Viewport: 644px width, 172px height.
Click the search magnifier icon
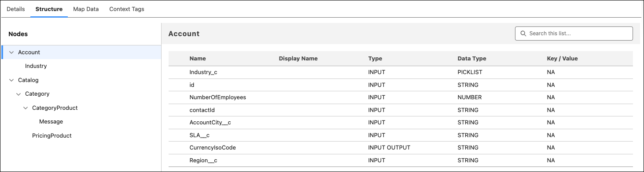[523, 34]
